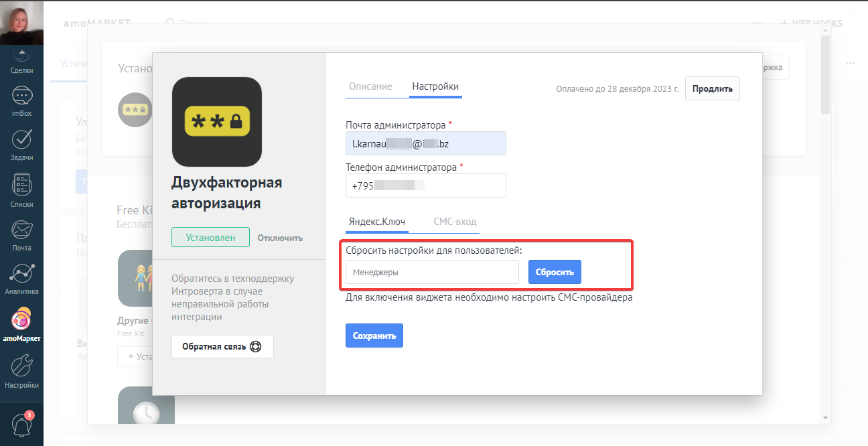Save settings with the Сохранить button
The width and height of the screenshot is (868, 446).
point(374,336)
